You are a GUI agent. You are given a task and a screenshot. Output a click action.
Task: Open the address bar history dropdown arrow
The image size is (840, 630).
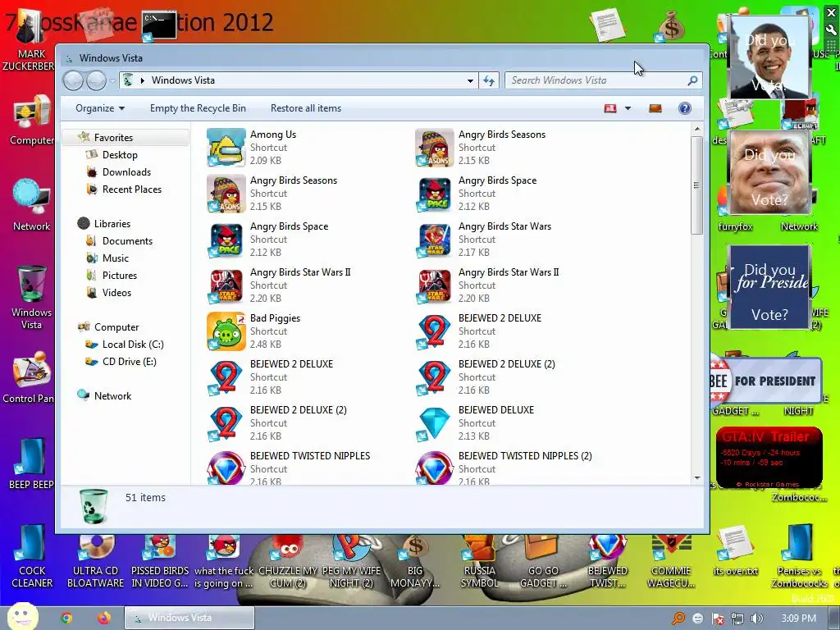tap(470, 81)
